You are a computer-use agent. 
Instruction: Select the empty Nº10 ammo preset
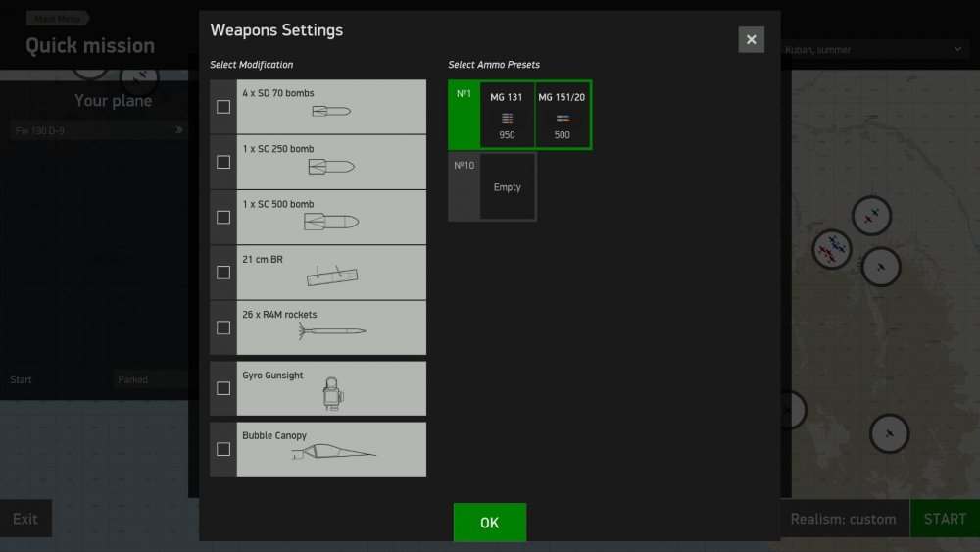pos(492,186)
